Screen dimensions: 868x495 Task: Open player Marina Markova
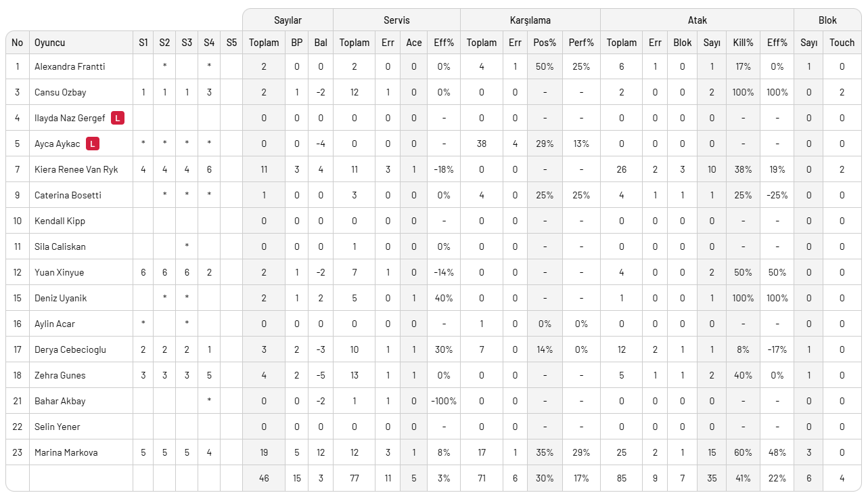66,453
